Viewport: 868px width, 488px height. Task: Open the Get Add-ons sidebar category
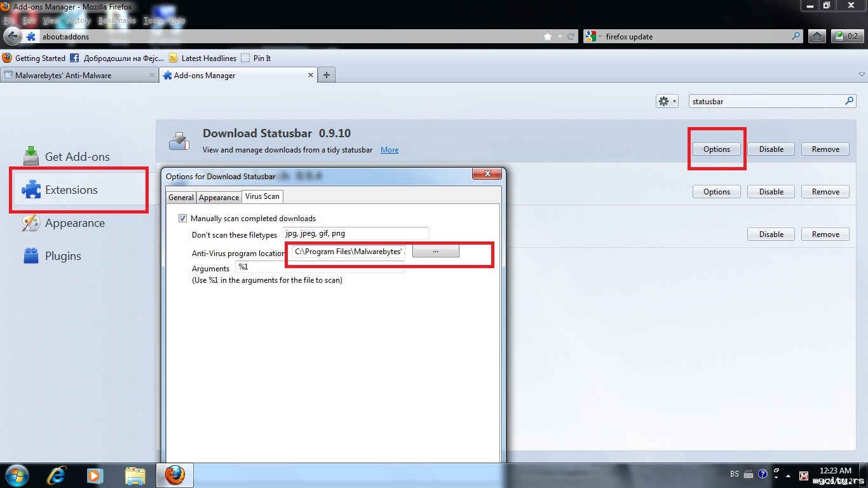(78, 156)
